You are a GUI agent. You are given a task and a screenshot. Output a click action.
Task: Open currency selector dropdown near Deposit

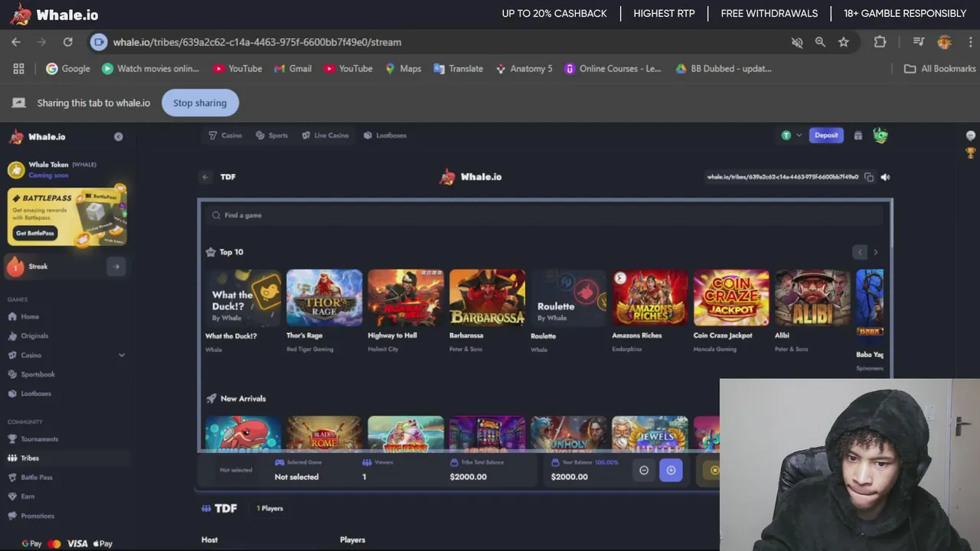coord(792,135)
